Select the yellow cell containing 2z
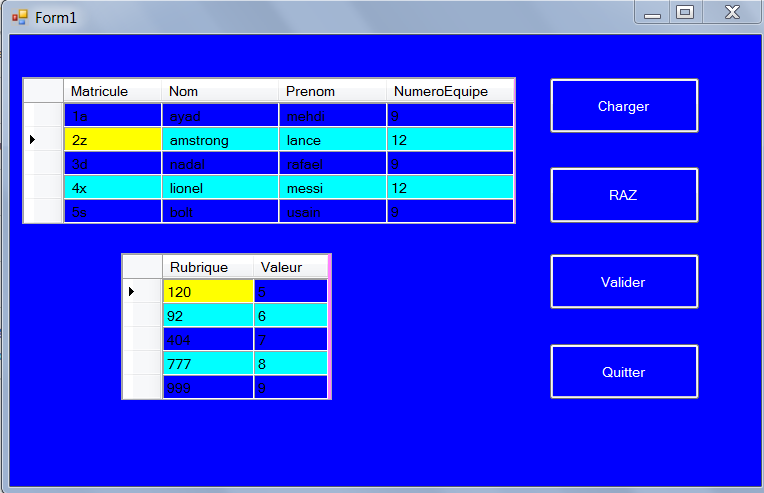 pos(112,140)
